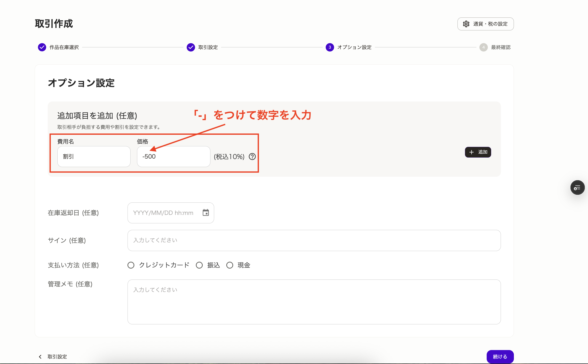588x364 pixels.
Task: Click the back chevron beside 取引設定
Action: tap(40, 357)
